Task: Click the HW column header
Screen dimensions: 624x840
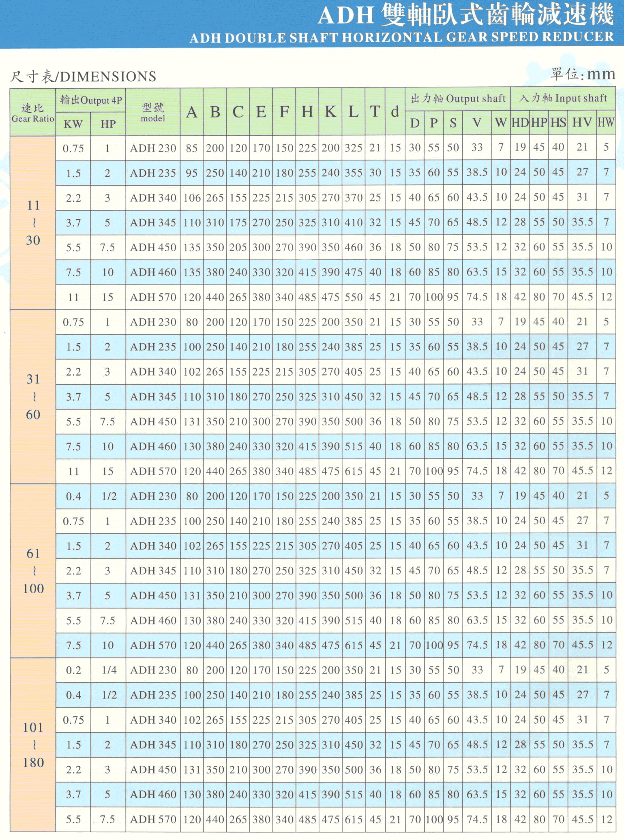Action: click(606, 122)
